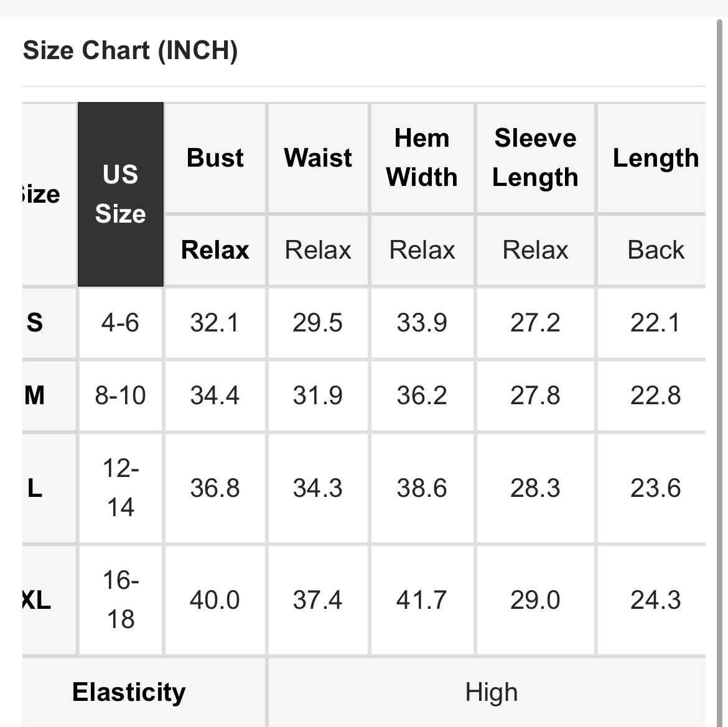Click the High elasticity value
Image resolution: width=728 pixels, height=727 pixels.
pyautogui.click(x=491, y=692)
